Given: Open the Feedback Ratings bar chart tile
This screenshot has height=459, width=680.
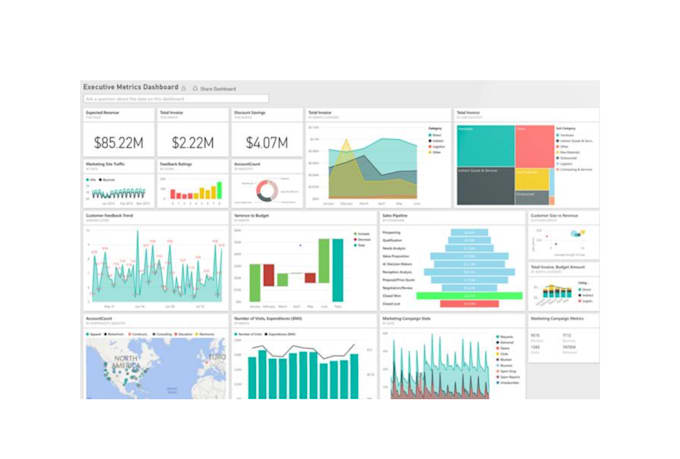Looking at the screenshot, I should (193, 184).
